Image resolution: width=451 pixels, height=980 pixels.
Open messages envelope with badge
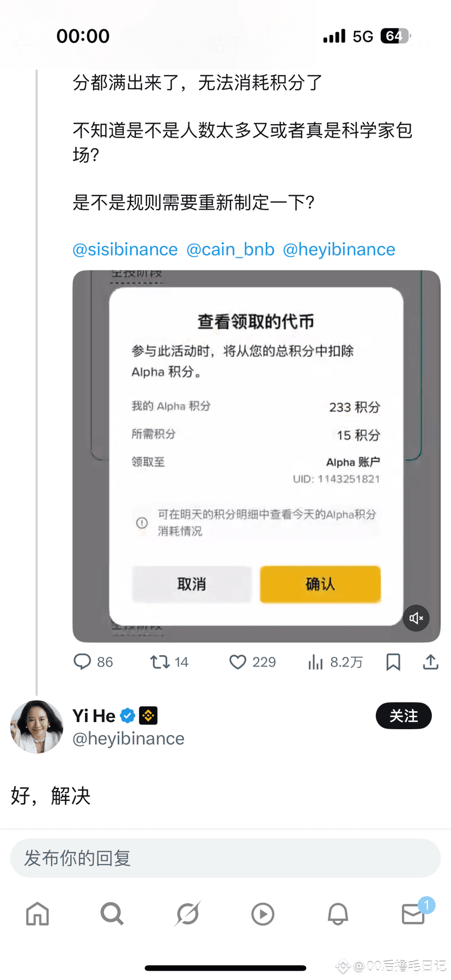click(413, 914)
